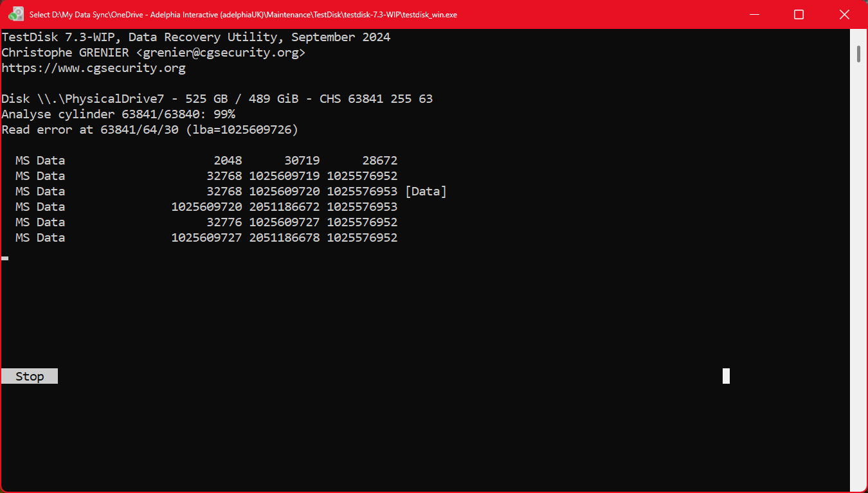Click the https://www.cgsecurity.org URL text

pyautogui.click(x=94, y=68)
